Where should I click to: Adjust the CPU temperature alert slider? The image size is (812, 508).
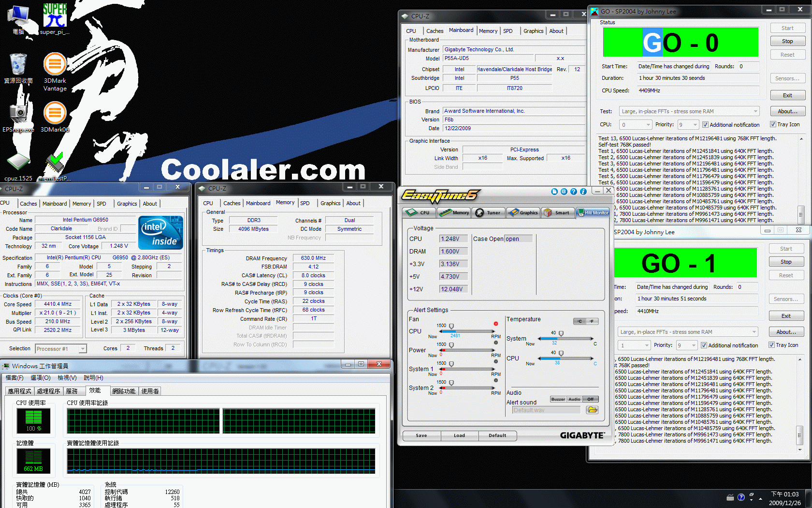click(561, 354)
